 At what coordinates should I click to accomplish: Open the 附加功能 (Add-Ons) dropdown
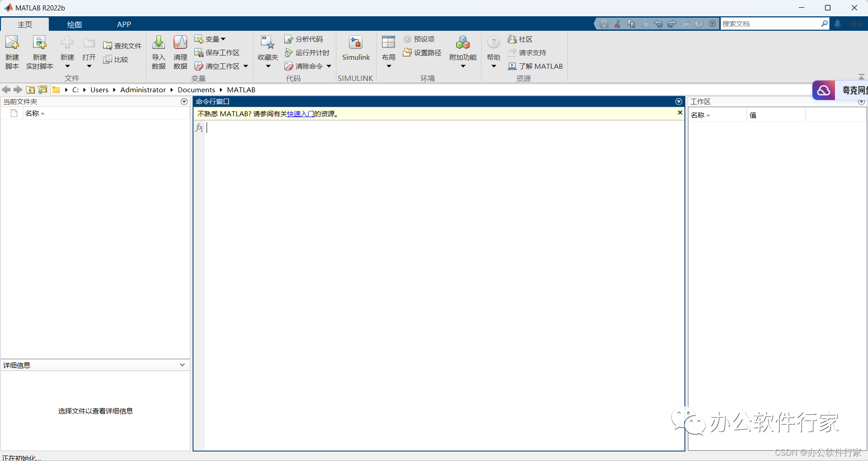(x=463, y=52)
